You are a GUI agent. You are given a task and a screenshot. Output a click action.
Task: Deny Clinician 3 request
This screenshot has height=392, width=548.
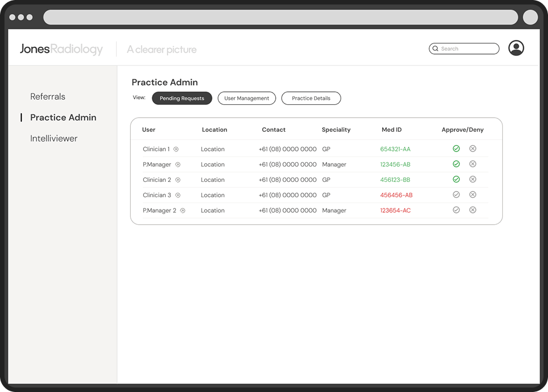coord(472,195)
